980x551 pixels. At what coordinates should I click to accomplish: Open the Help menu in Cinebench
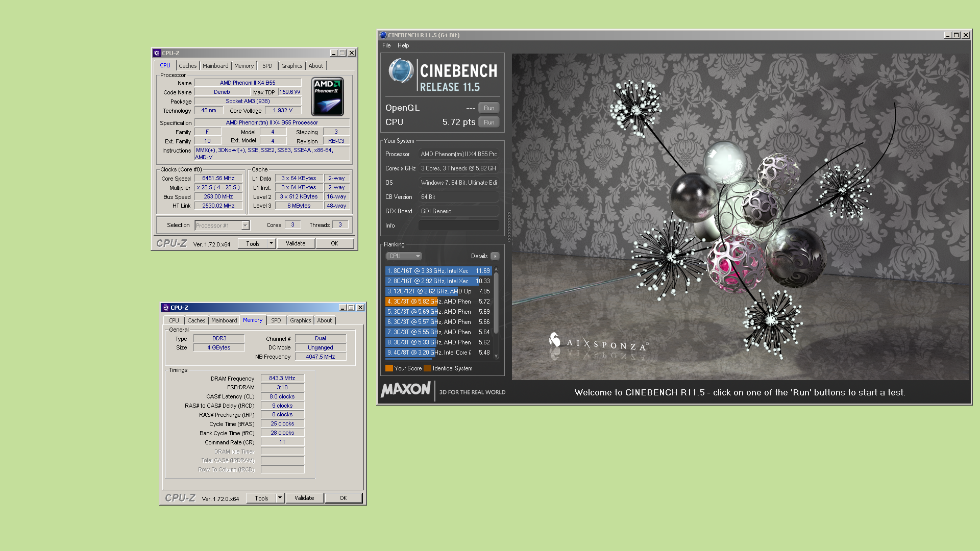403,45
